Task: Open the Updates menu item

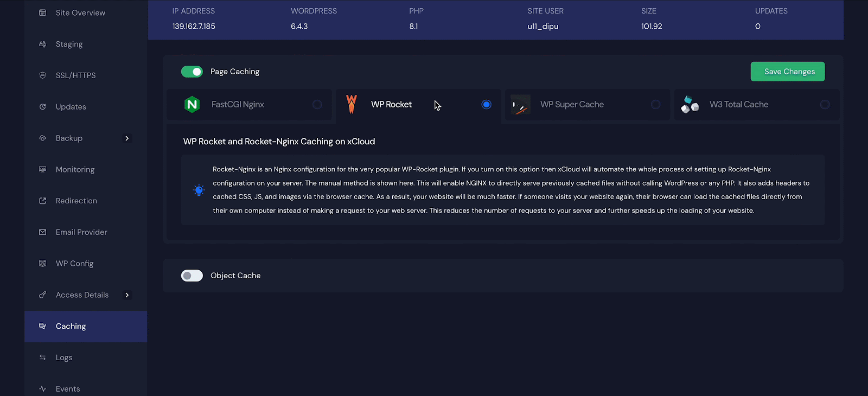Action: [x=71, y=107]
